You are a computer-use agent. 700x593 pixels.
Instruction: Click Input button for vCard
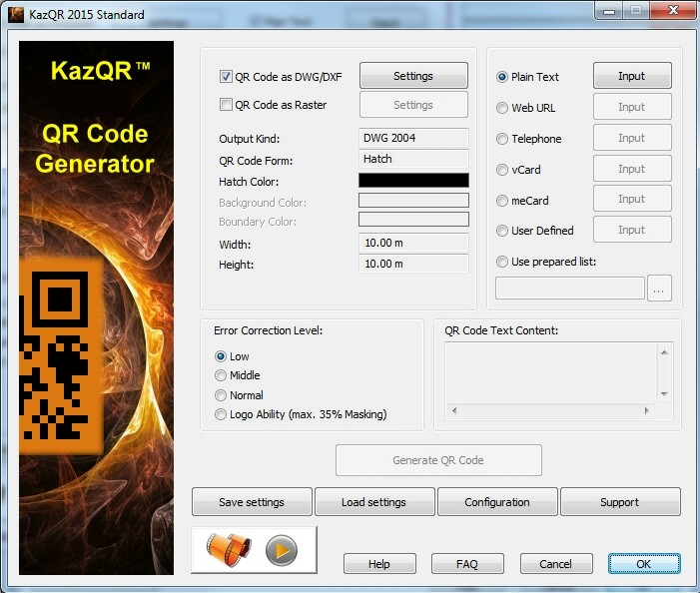click(632, 169)
